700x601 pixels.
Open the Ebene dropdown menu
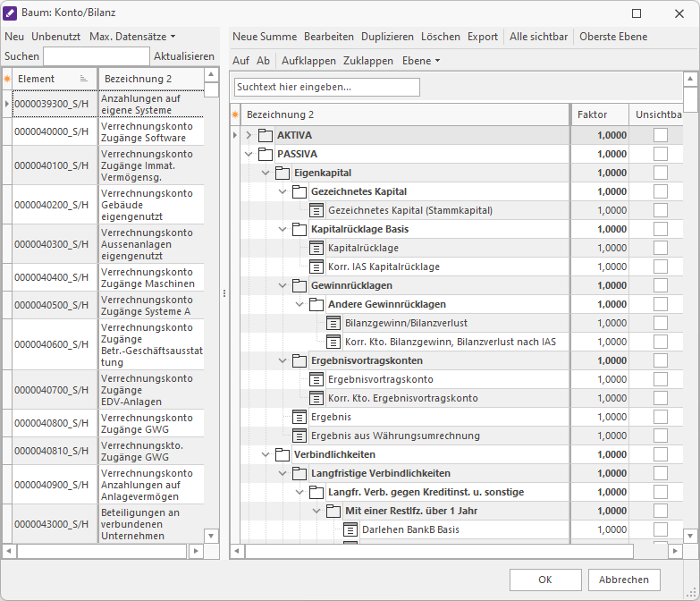point(421,61)
